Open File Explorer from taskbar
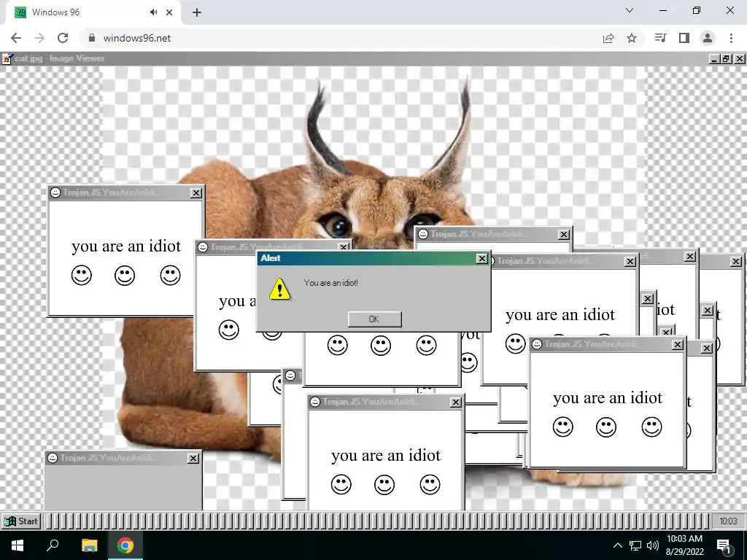Screen dimensions: 747x560 coord(89,545)
